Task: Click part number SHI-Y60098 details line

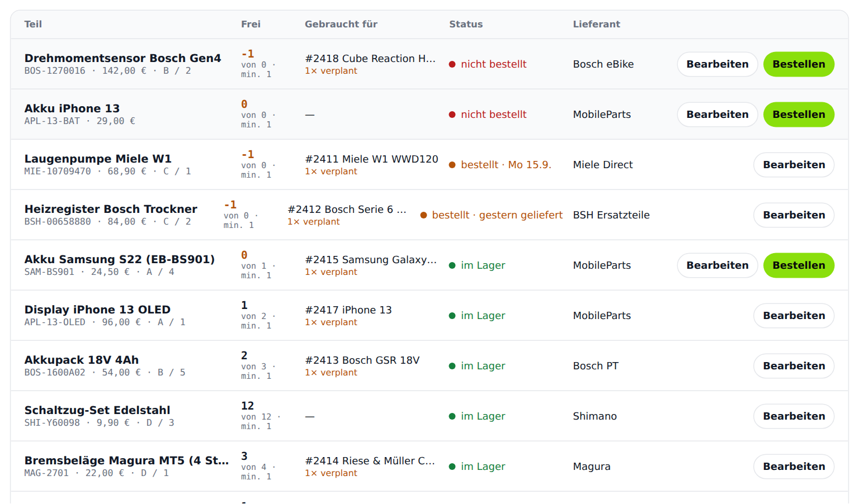Action: [x=99, y=423]
